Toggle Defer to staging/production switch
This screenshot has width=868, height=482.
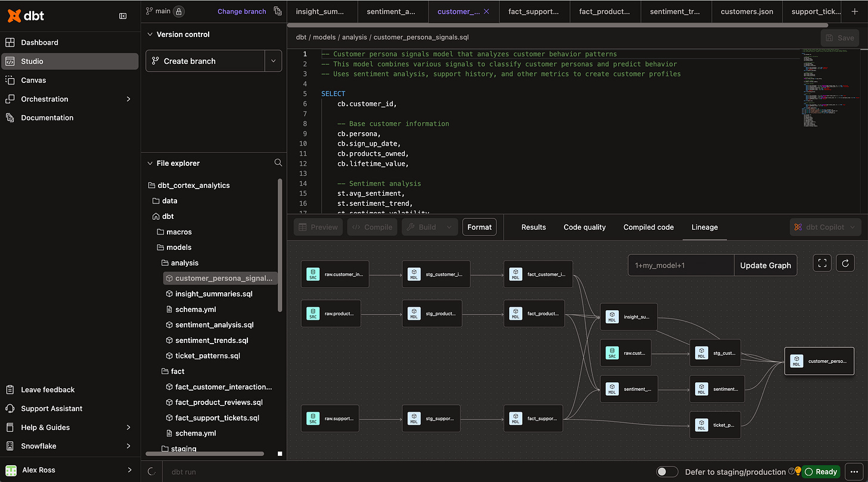point(667,472)
